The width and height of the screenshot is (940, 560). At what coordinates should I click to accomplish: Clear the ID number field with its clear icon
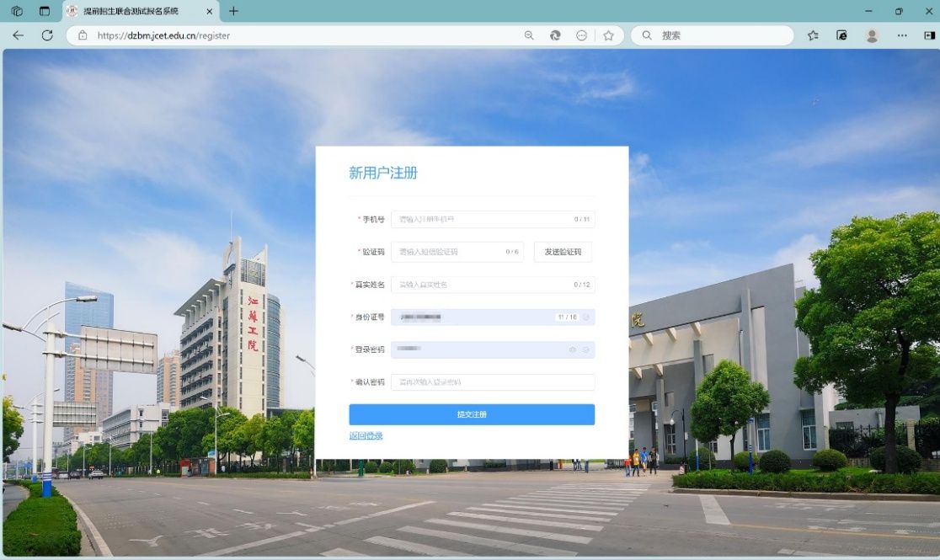click(587, 317)
